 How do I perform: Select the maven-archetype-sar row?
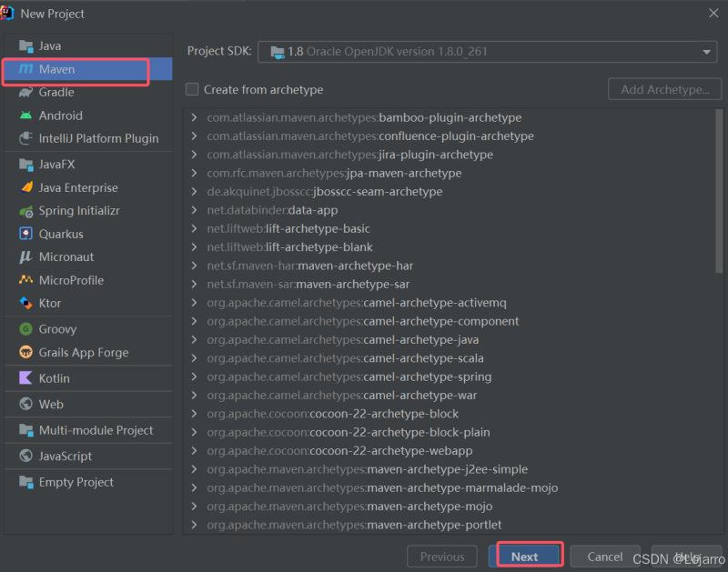[450, 285]
